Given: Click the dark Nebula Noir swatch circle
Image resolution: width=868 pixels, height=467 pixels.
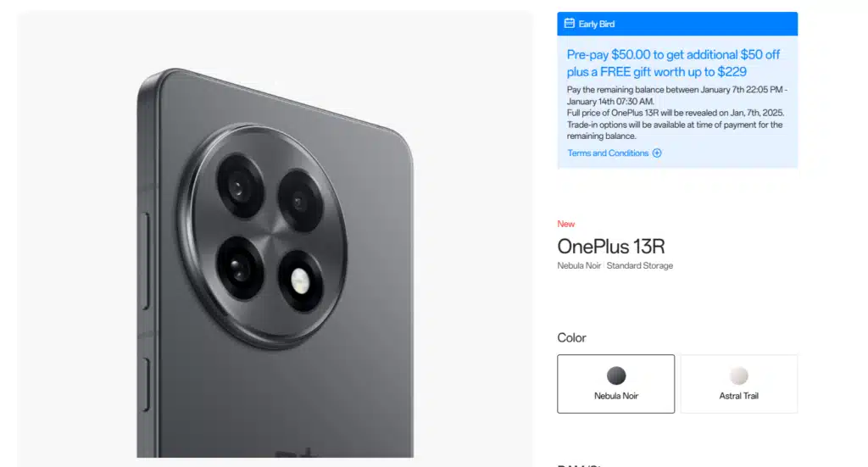Looking at the screenshot, I should [616, 375].
